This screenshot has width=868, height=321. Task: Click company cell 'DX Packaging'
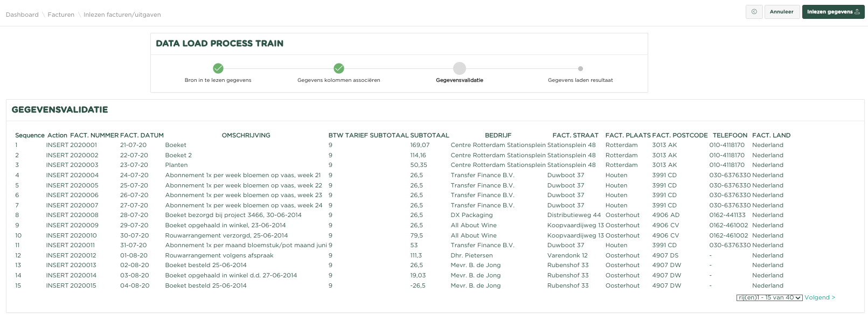(471, 215)
